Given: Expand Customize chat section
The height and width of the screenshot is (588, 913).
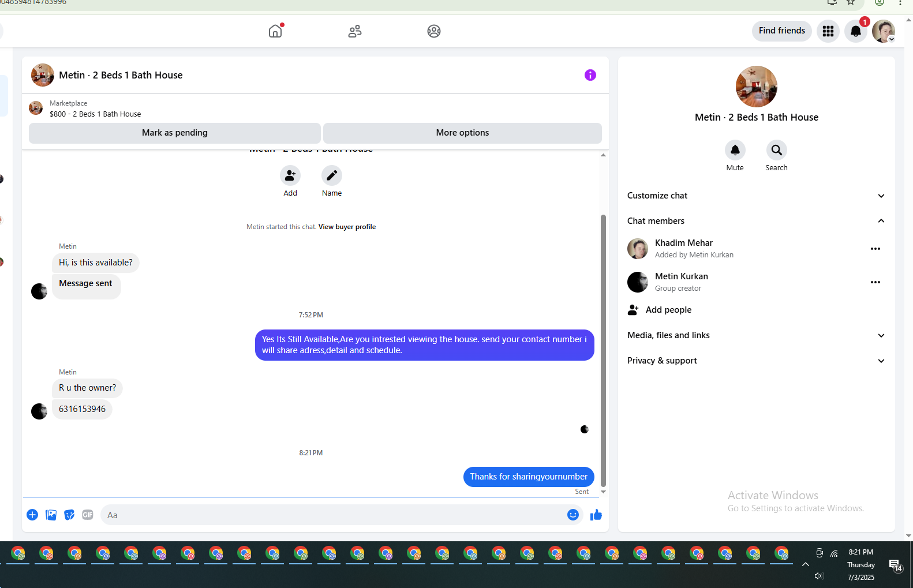Looking at the screenshot, I should click(756, 196).
